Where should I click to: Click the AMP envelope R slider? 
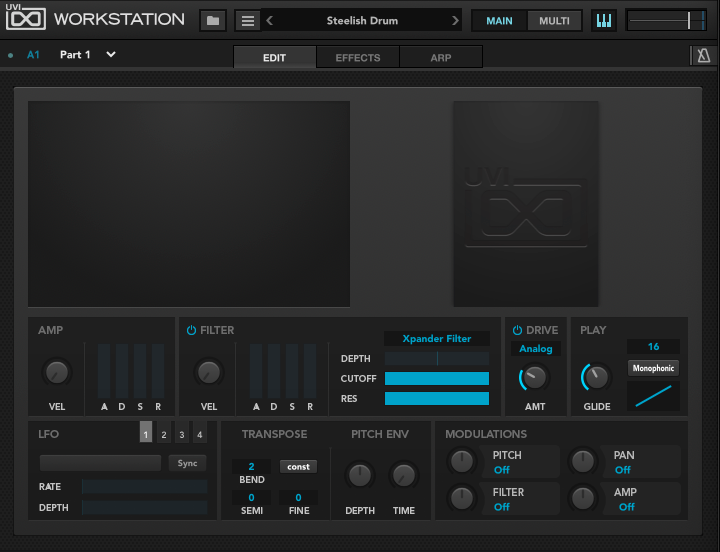pyautogui.click(x=158, y=371)
